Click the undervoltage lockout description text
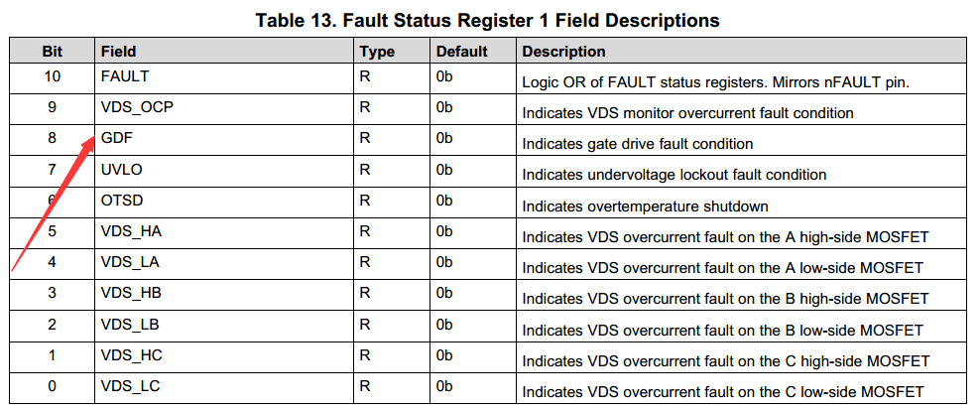 click(x=674, y=175)
